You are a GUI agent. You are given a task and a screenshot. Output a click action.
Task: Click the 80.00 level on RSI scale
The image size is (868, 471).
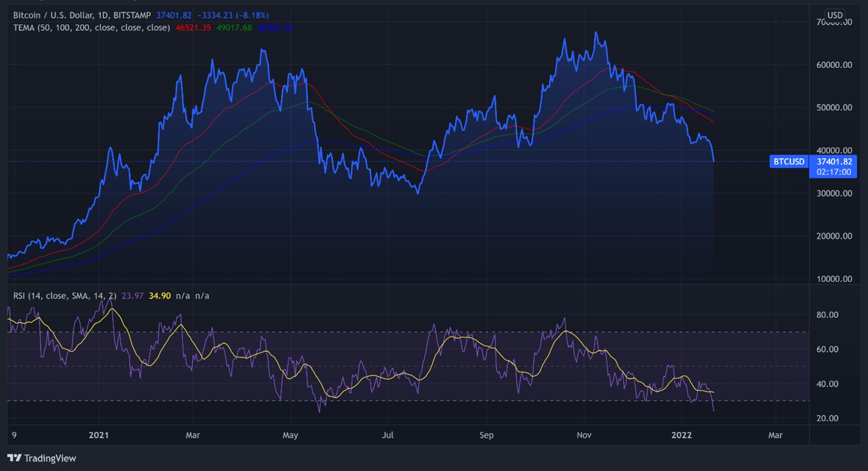pos(828,315)
